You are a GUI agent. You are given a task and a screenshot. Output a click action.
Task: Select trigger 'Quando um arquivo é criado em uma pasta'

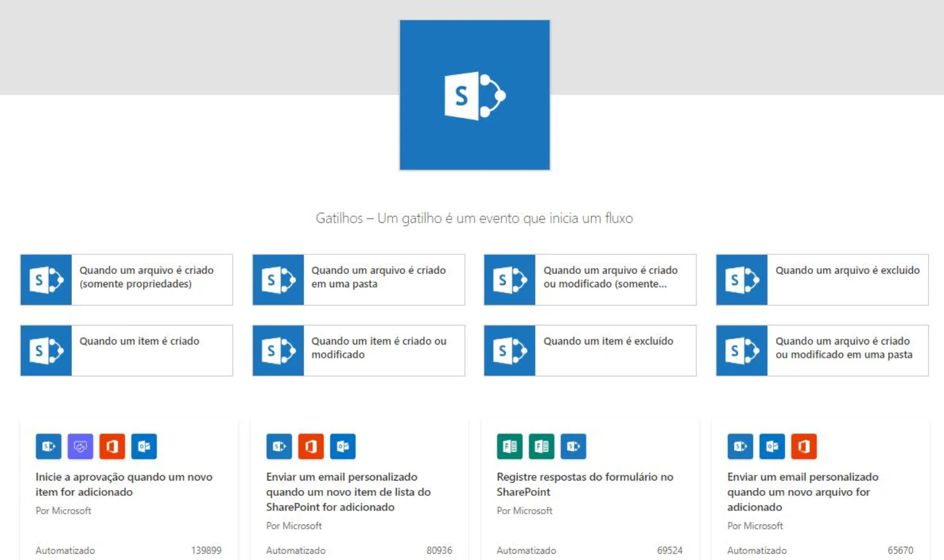(359, 280)
